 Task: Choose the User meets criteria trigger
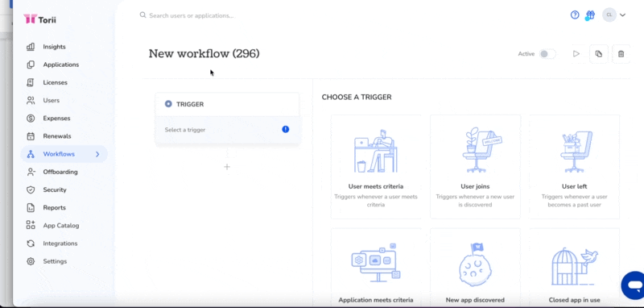[x=376, y=167]
